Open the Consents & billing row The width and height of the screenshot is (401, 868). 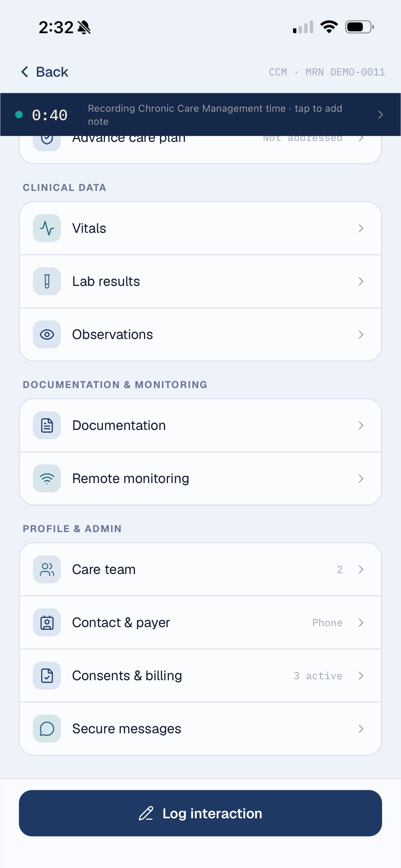pyautogui.click(x=200, y=676)
